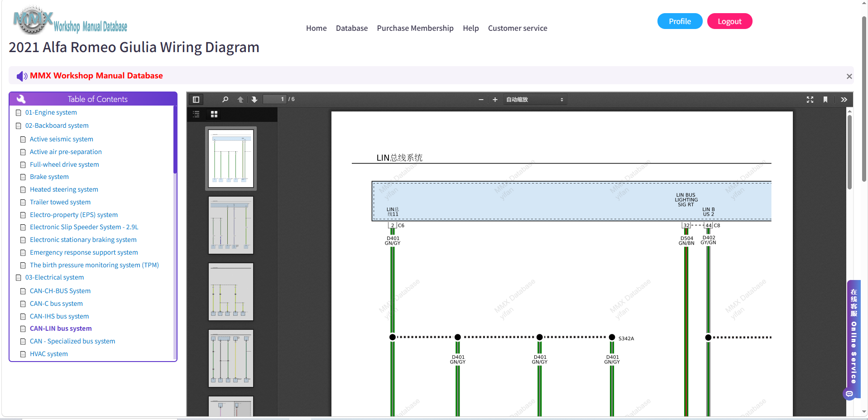The height and width of the screenshot is (420, 868).
Task: Open CAN-C bus system entry
Action: 56,304
